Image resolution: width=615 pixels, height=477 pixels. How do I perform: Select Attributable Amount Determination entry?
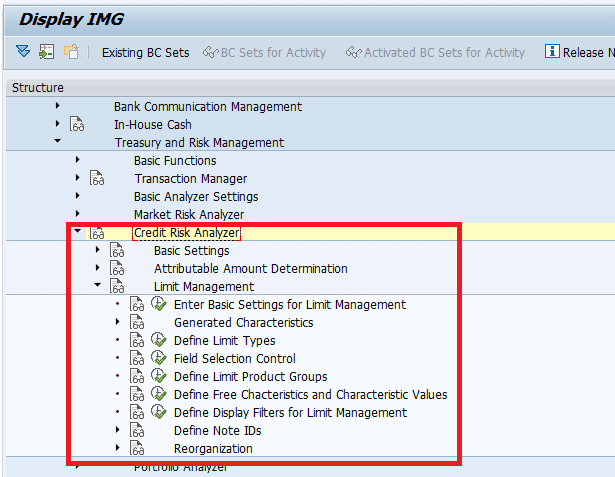coord(250,269)
